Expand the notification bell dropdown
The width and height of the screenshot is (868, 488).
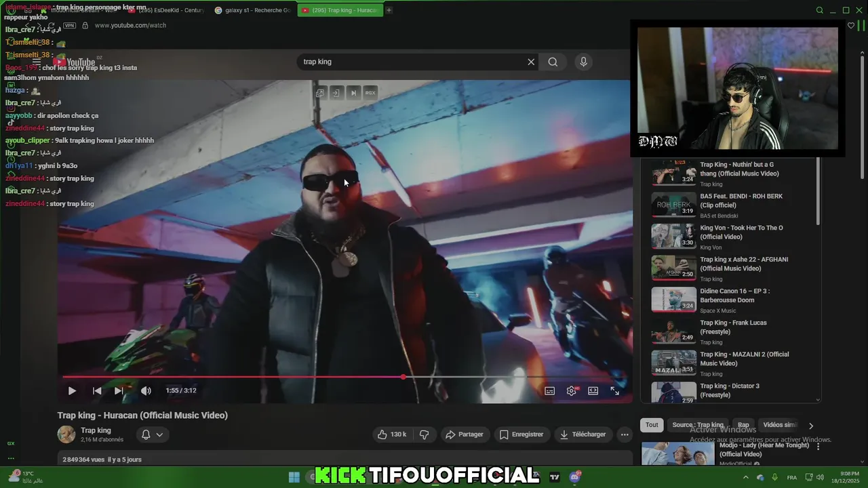point(152,434)
